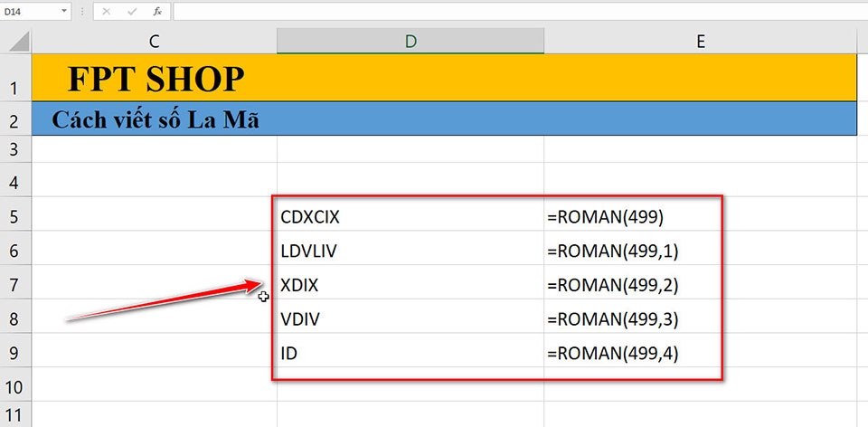Image resolution: width=868 pixels, height=427 pixels.
Task: Select cell containing ID
Action: 410,350
